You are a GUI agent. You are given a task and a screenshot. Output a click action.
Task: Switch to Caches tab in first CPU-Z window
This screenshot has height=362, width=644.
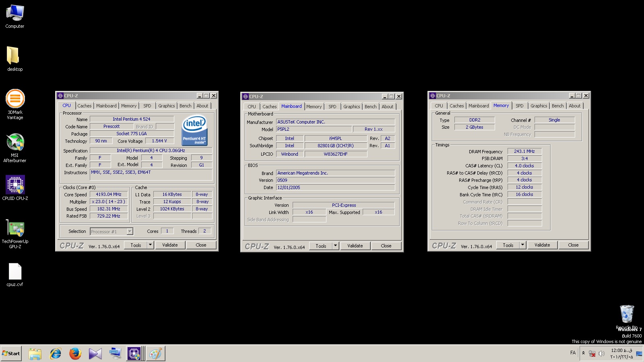click(85, 106)
